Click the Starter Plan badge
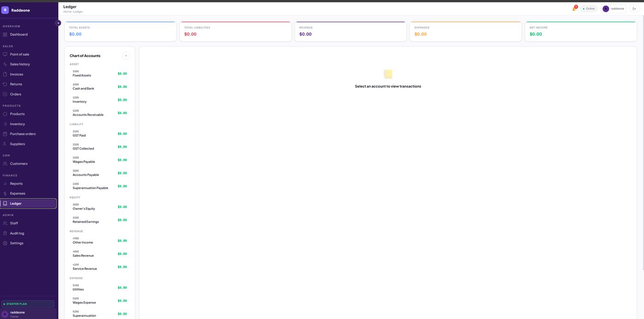Image resolution: width=644 pixels, height=319 pixels. [x=28, y=304]
